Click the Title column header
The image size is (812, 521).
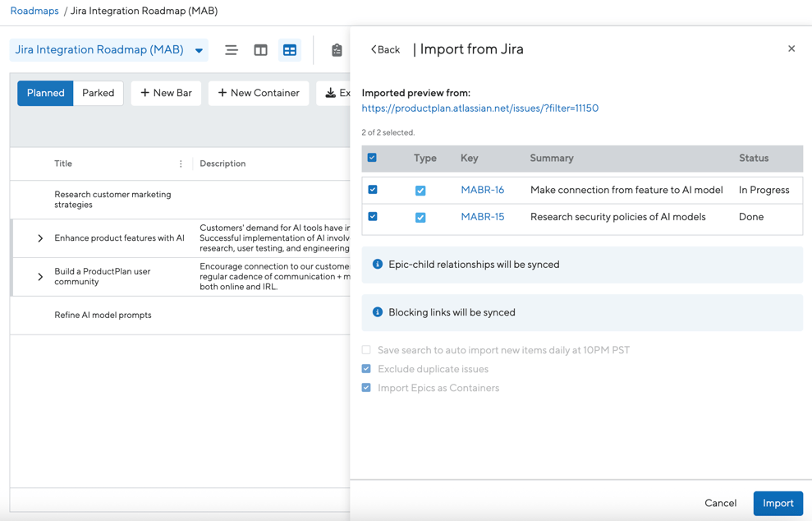[63, 164]
